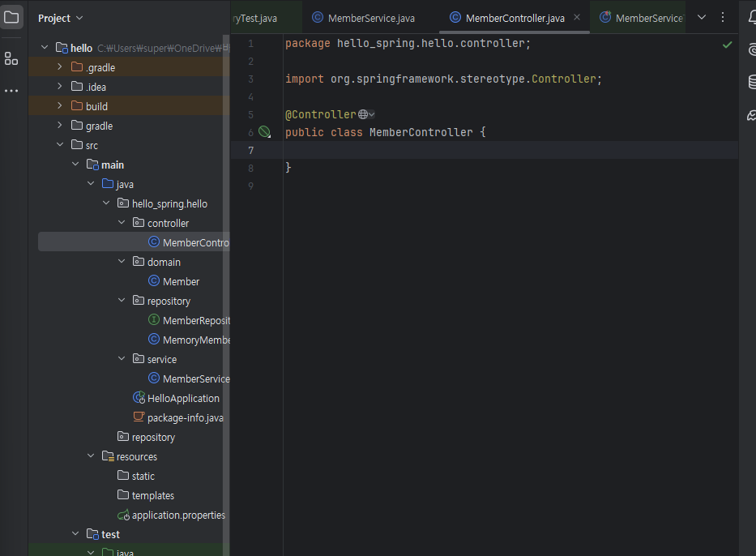Image resolution: width=756 pixels, height=556 pixels.
Task: Select the empty repository package below package-info.java
Action: point(147,437)
